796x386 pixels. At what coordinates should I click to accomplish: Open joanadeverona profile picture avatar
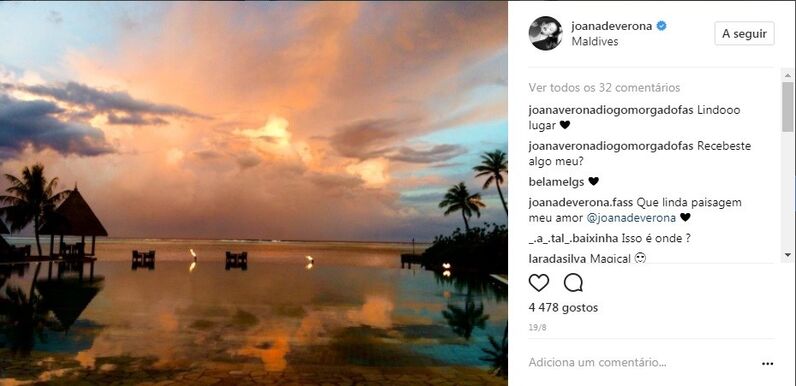pos(546,33)
